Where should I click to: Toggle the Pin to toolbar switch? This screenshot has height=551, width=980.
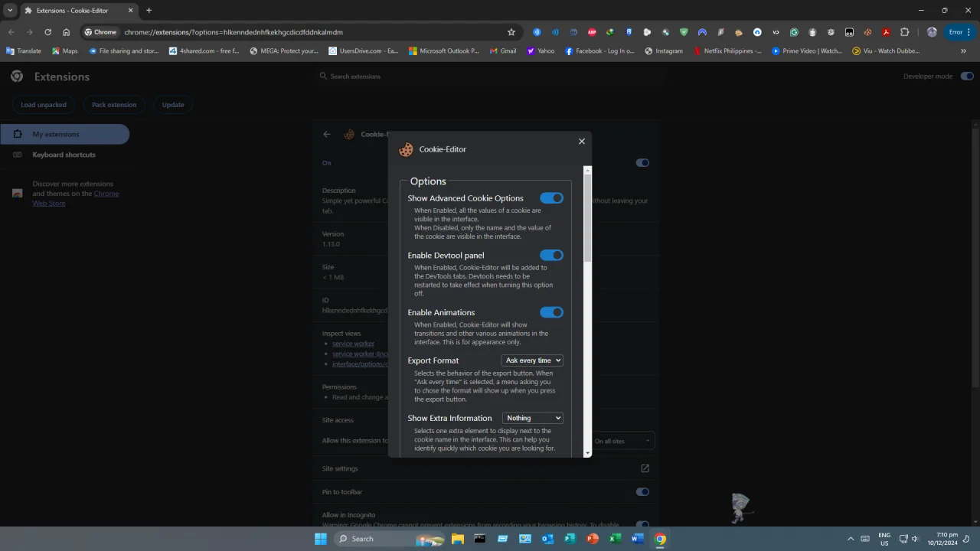pyautogui.click(x=642, y=492)
